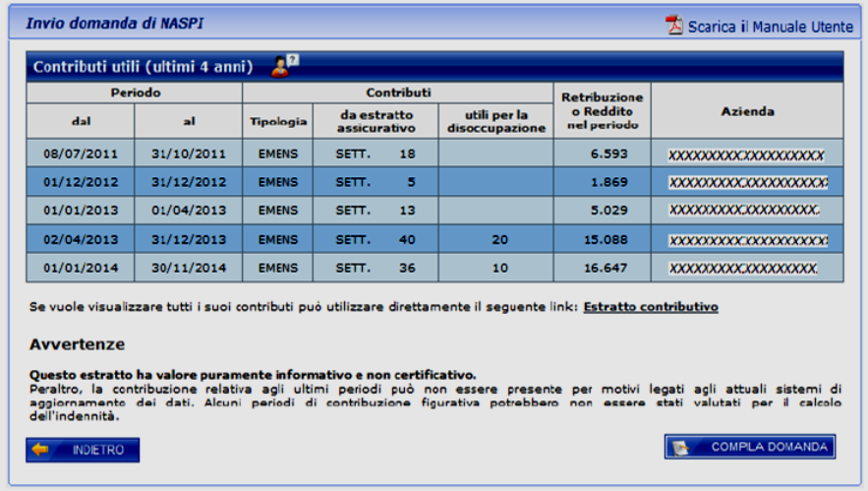Select the Azienda field in the 01/12/2012 row

click(x=746, y=182)
